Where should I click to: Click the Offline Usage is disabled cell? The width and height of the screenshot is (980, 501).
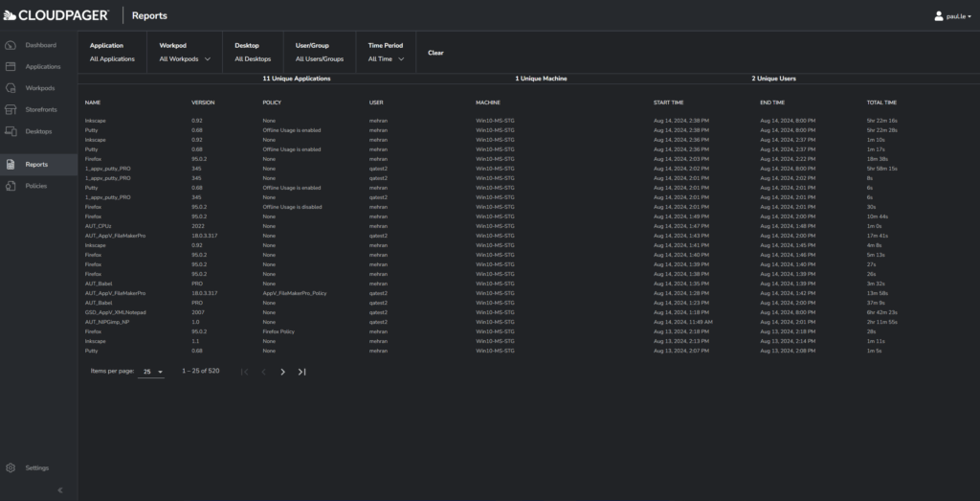pyautogui.click(x=293, y=207)
